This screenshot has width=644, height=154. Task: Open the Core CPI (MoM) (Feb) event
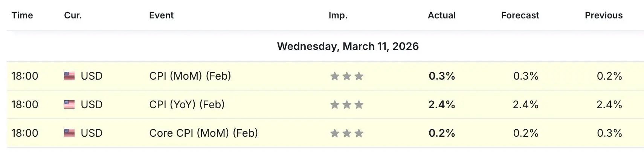pos(203,133)
